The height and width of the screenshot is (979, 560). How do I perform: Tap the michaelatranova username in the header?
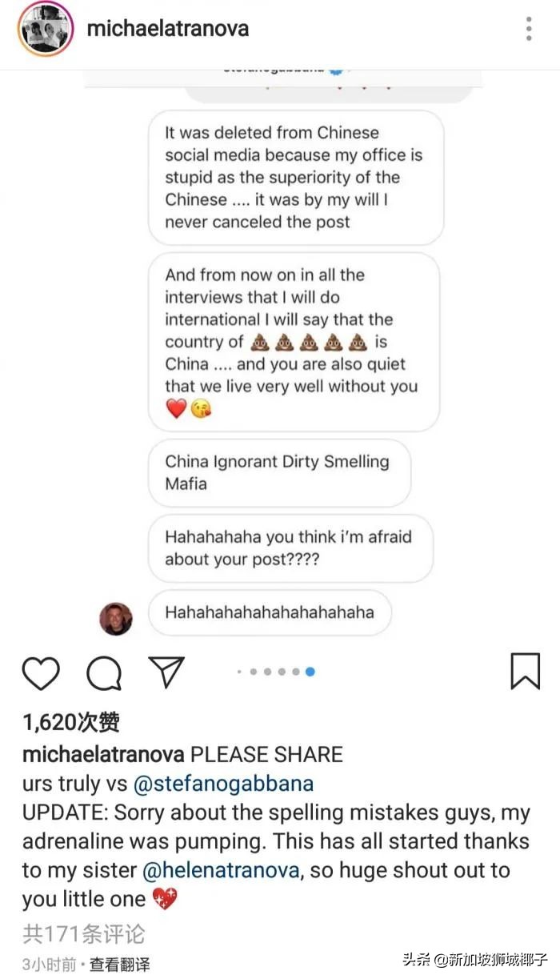167,29
